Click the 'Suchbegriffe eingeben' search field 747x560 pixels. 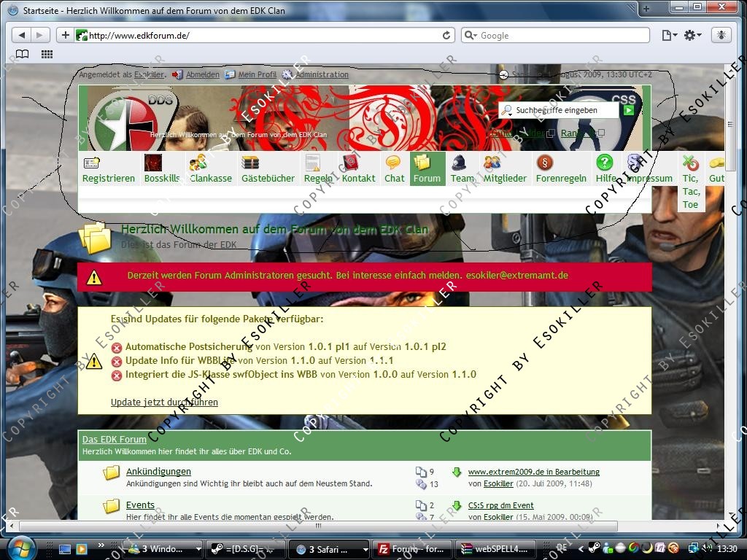[560, 110]
